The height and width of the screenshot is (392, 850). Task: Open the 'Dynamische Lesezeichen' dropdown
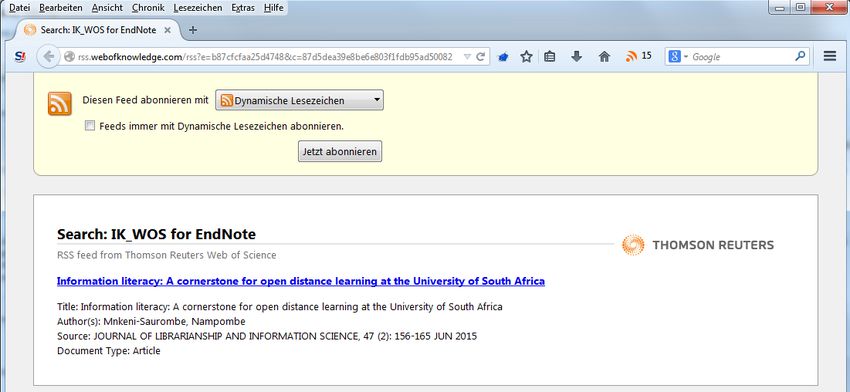299,100
